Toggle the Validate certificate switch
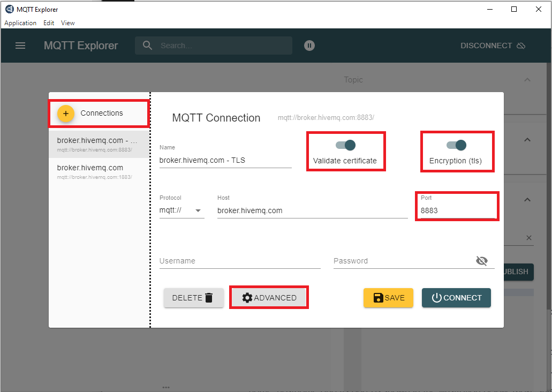This screenshot has width=552, height=392. (x=346, y=145)
